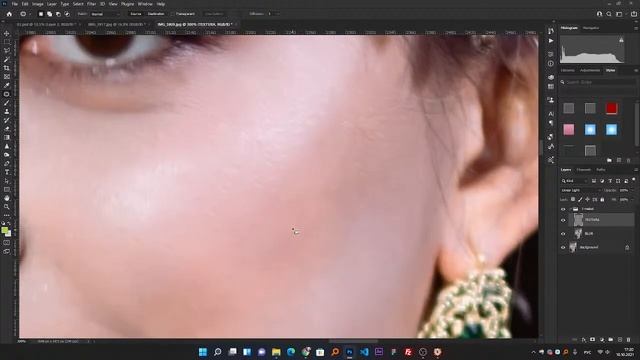Select the Zoom tool
Screen dimensions: 640x360
[7, 207]
